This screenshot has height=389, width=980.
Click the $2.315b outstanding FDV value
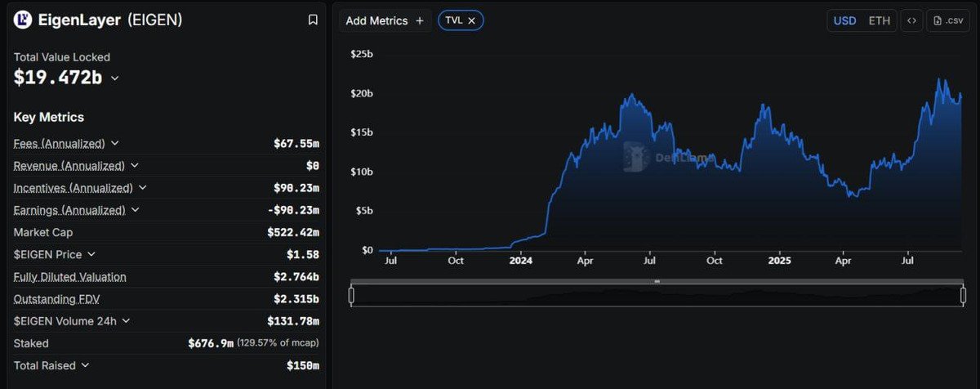(x=296, y=299)
